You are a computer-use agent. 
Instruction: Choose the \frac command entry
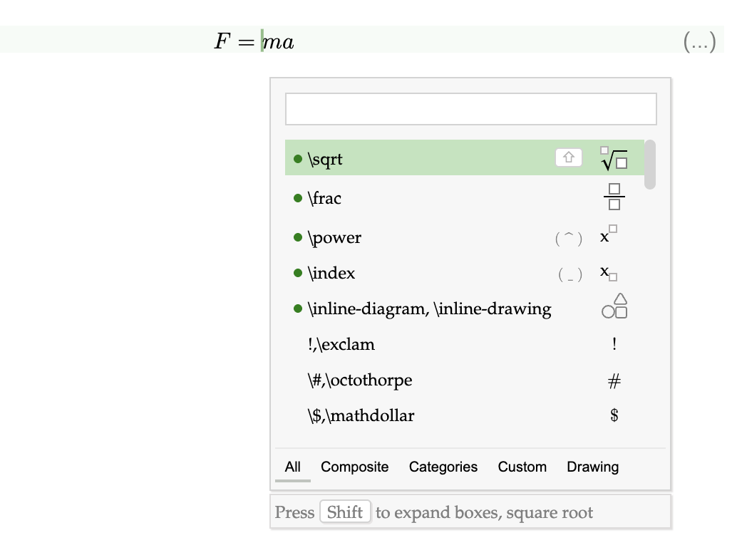pos(465,198)
